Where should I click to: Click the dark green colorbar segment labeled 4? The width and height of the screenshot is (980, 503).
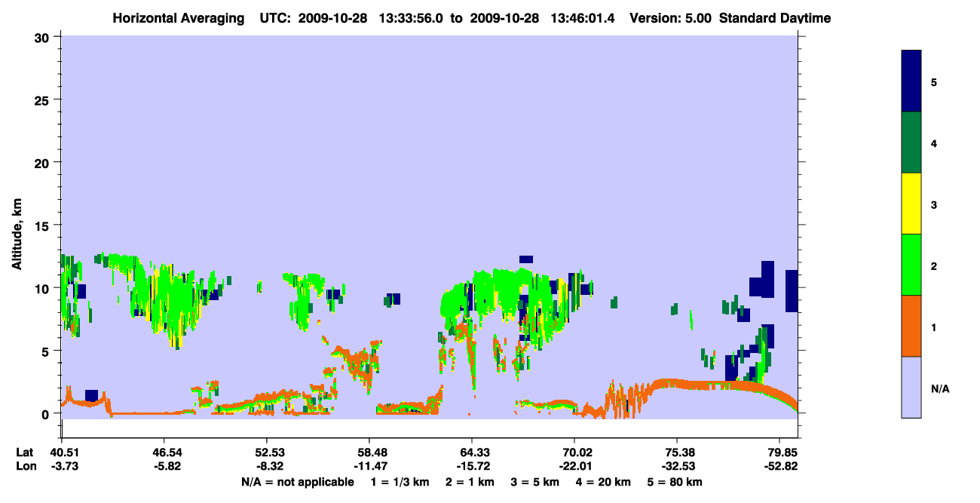pyautogui.click(x=911, y=143)
